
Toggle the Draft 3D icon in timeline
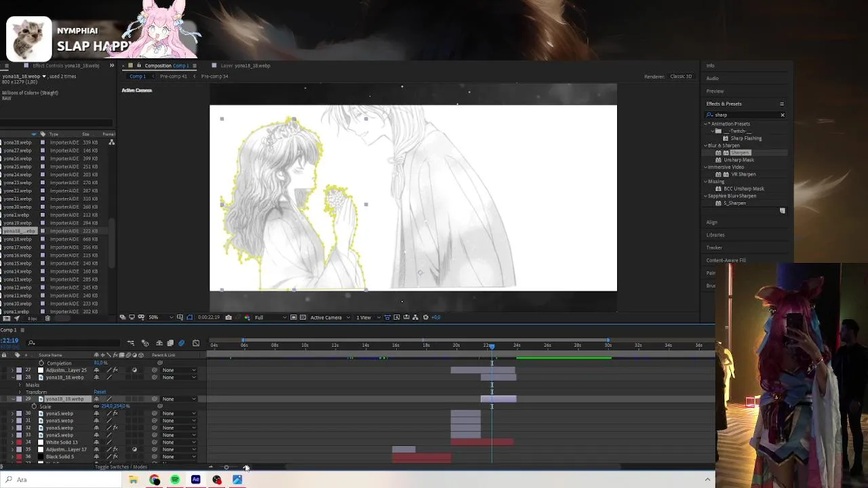(145, 343)
